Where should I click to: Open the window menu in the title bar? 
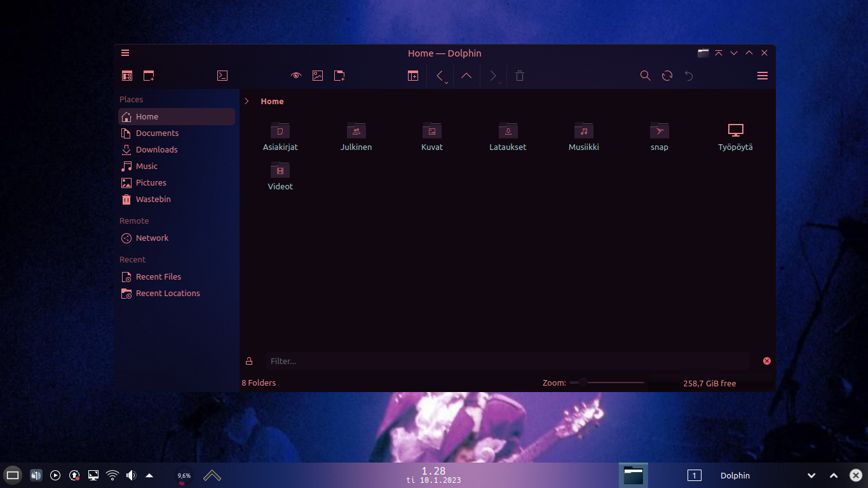point(125,53)
